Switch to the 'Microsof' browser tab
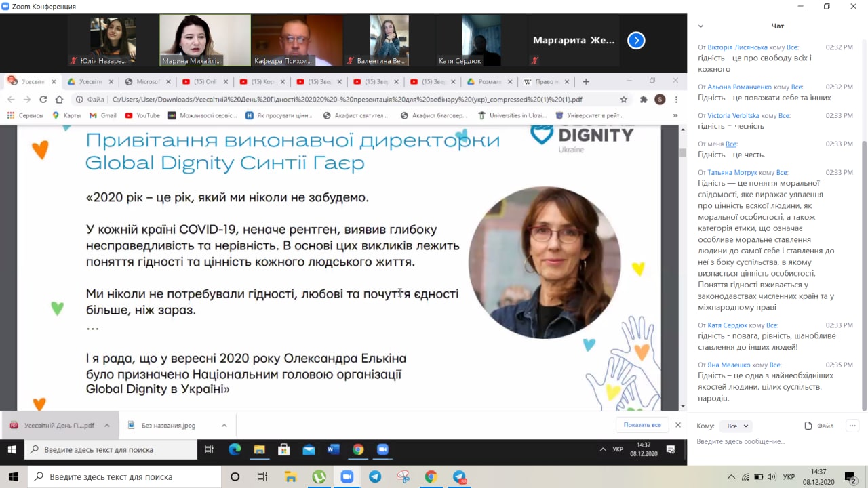 [x=149, y=81]
